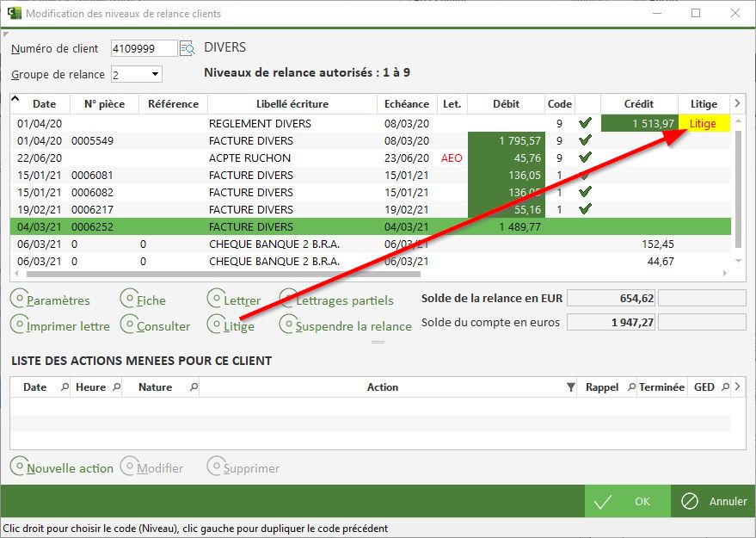Expand columns arrow right of Litige header
The image size is (756, 538).
pyautogui.click(x=735, y=103)
